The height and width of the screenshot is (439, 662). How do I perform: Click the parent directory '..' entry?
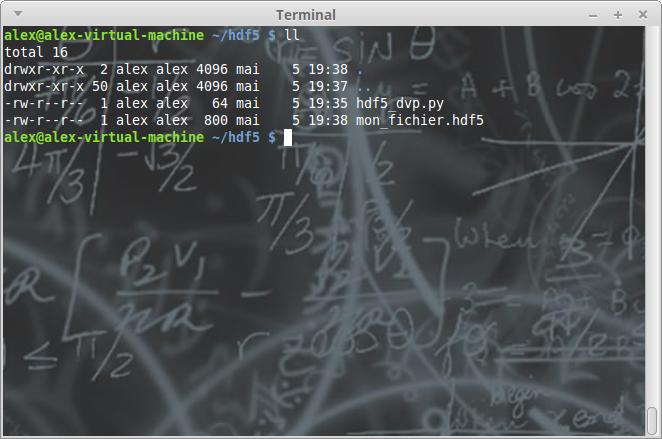click(x=364, y=86)
